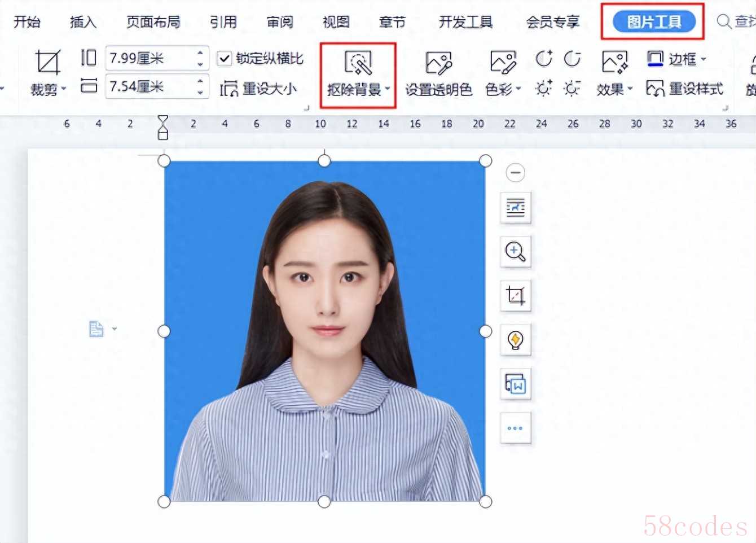Image resolution: width=756 pixels, height=543 pixels.
Task: Collapse floating toolbar with minus button
Action: [515, 173]
